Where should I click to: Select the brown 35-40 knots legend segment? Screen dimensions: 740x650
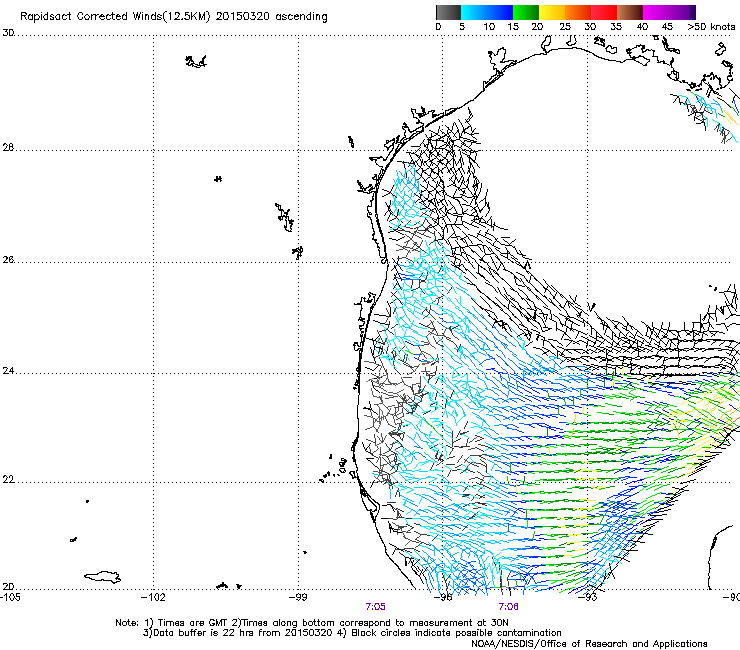(x=630, y=12)
